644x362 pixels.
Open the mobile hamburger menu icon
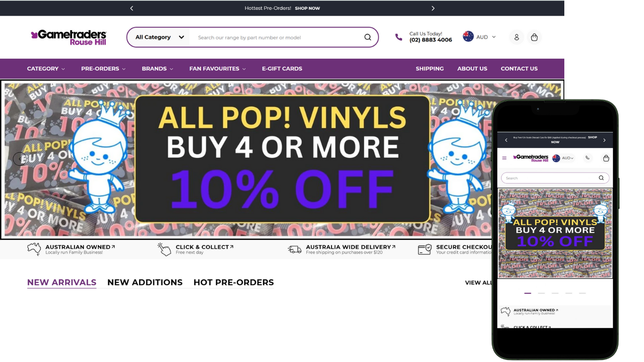pos(504,158)
